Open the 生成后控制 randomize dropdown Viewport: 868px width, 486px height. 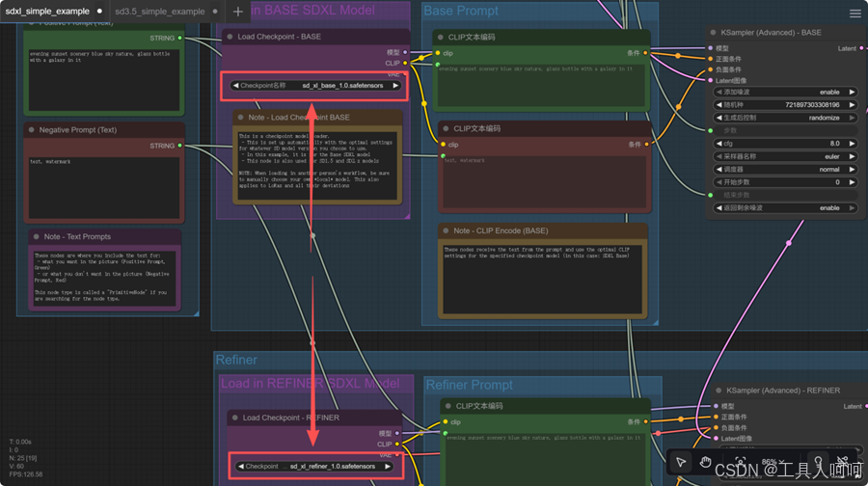pyautogui.click(x=785, y=118)
